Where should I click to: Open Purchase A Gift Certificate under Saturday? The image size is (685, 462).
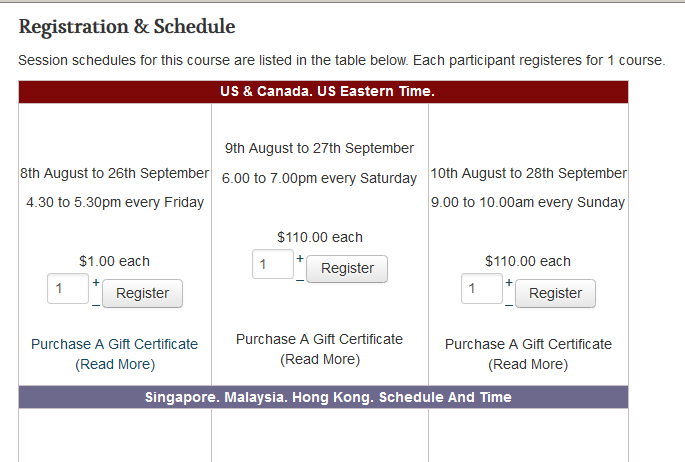pyautogui.click(x=319, y=339)
